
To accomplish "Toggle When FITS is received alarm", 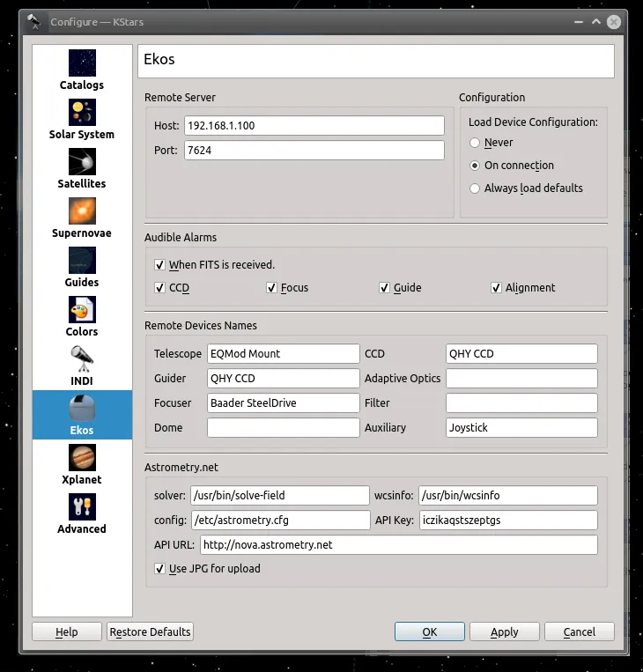I will (x=214, y=265).
